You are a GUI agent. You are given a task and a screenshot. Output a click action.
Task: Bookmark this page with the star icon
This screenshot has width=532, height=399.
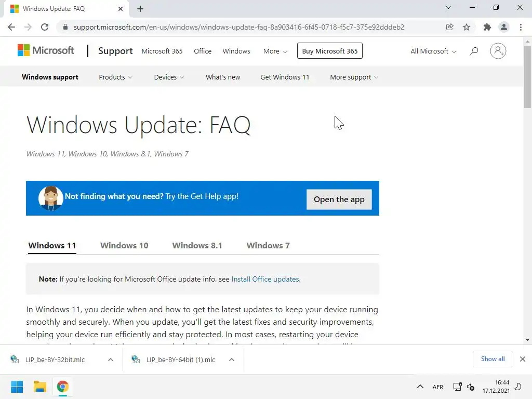(467, 27)
